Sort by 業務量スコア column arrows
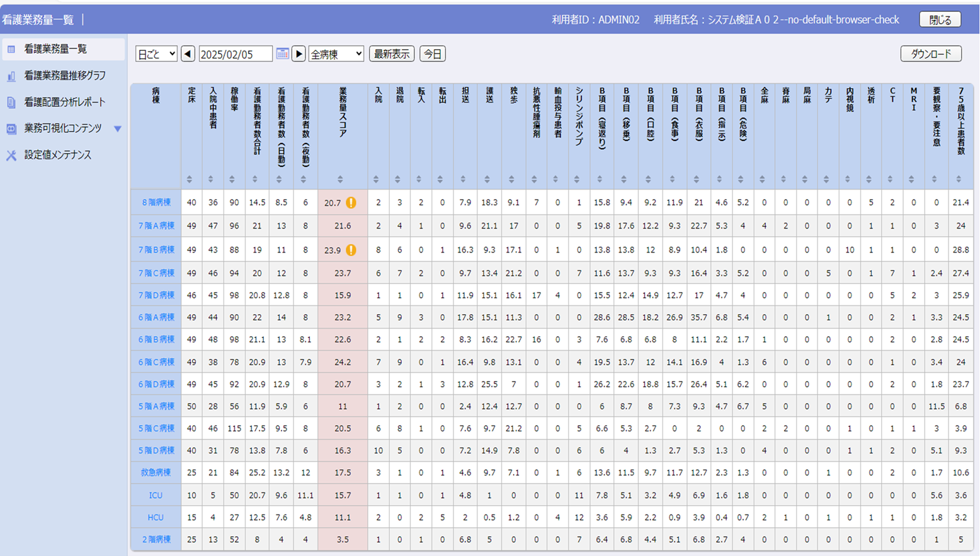This screenshot has width=980, height=556. [340, 179]
